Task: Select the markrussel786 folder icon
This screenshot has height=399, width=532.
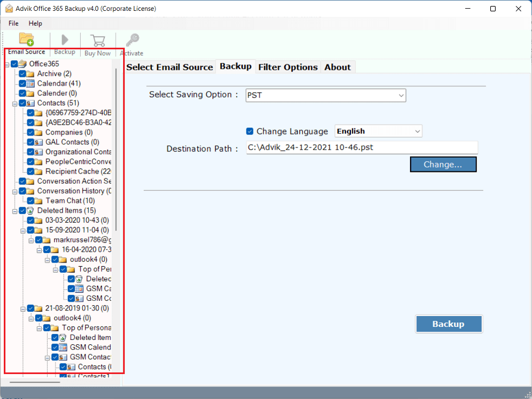Action: coord(47,240)
